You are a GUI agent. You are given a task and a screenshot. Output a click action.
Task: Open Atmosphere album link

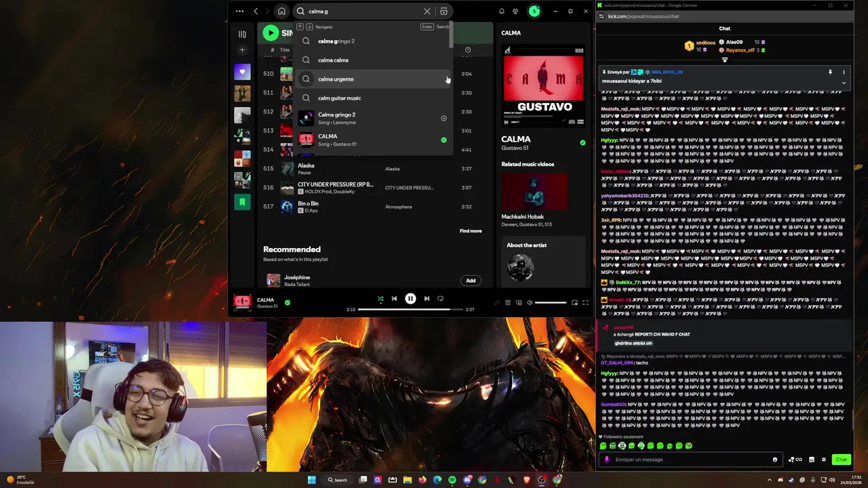coord(399,207)
